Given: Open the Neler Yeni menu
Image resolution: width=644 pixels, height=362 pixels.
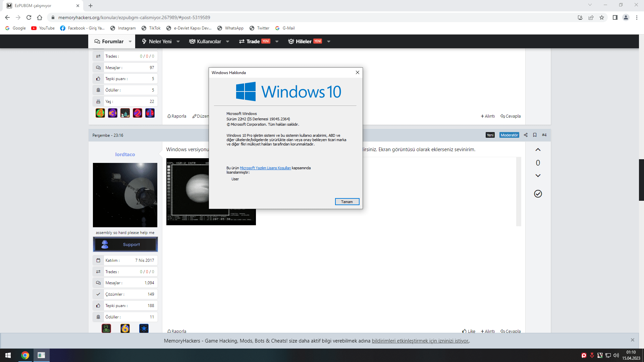Looking at the screenshot, I should click(x=157, y=41).
